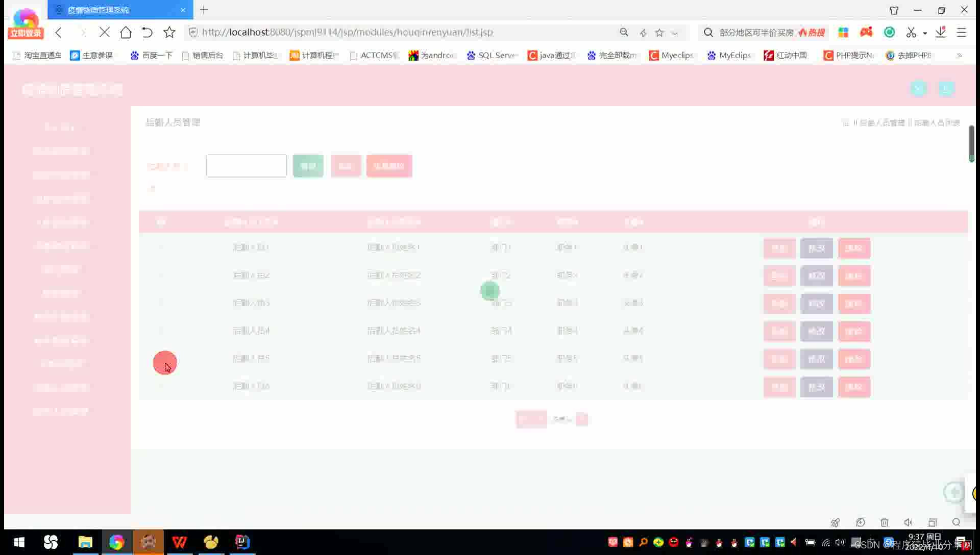Click the browser home icon
The image size is (980, 555).
coord(126,33)
